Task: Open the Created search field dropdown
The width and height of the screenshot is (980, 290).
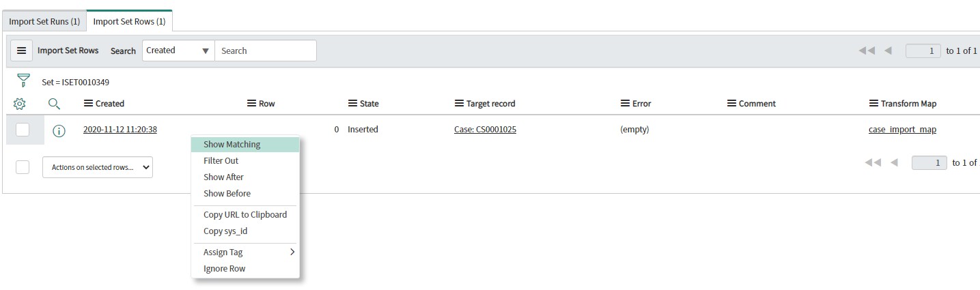Action: [178, 50]
